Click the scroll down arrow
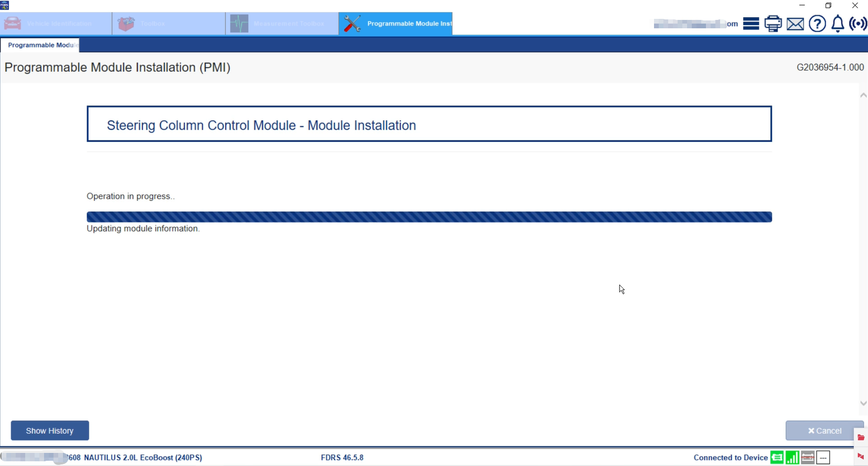Image resolution: width=868 pixels, height=466 pixels. tap(863, 403)
